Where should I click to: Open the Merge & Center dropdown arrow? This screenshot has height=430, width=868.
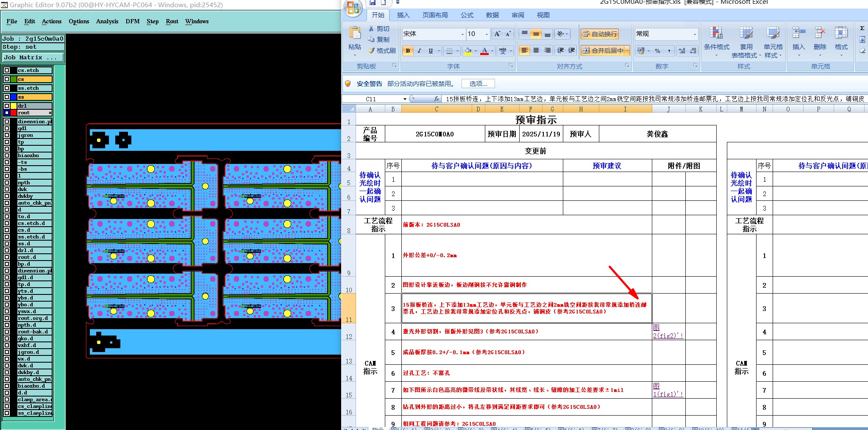coord(627,51)
